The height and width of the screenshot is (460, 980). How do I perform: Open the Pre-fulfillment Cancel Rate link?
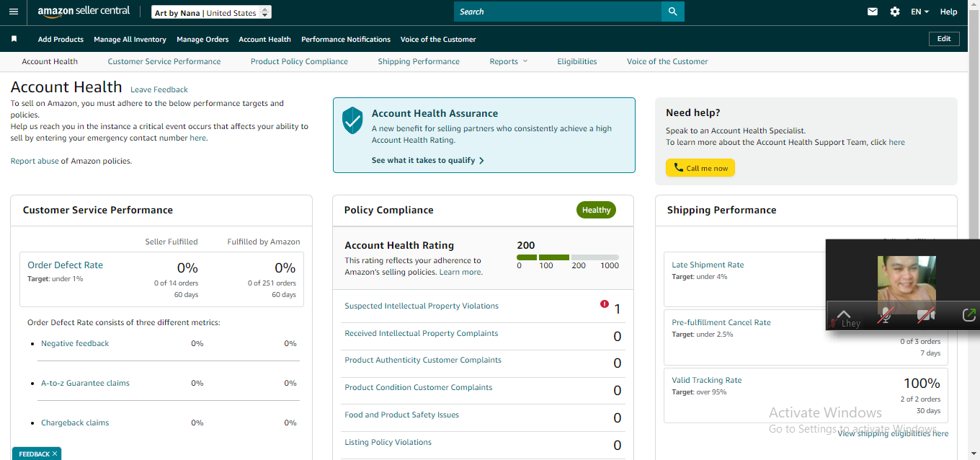(x=721, y=322)
